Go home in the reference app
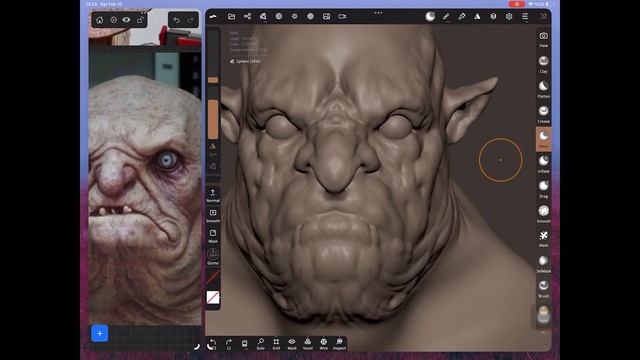This screenshot has height=360, width=640. pos(100,20)
